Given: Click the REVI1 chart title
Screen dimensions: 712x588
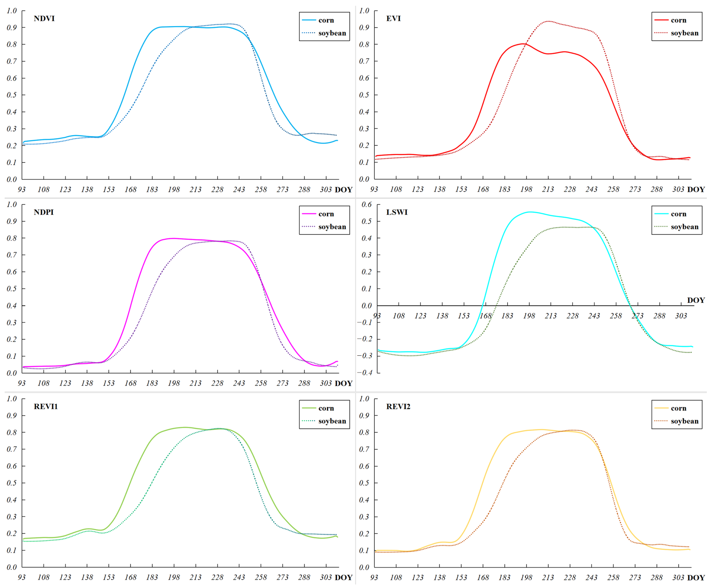Looking at the screenshot, I should point(46,406).
